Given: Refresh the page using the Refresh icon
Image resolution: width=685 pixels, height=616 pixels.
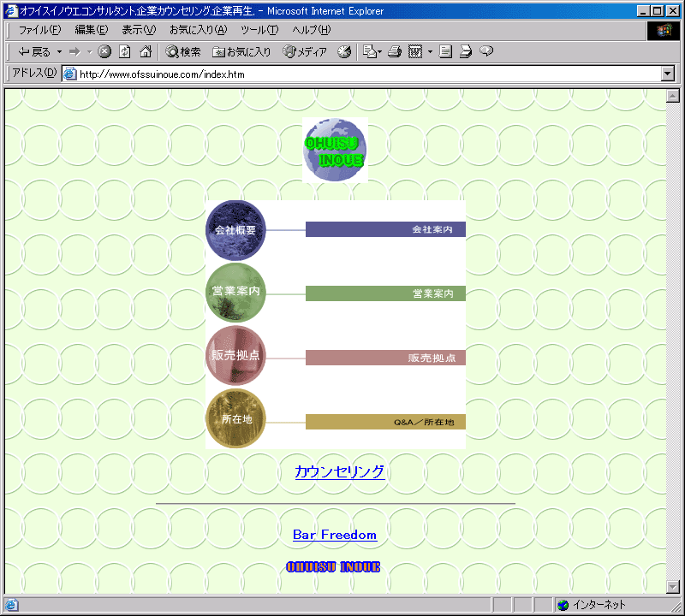Looking at the screenshot, I should click(x=125, y=51).
